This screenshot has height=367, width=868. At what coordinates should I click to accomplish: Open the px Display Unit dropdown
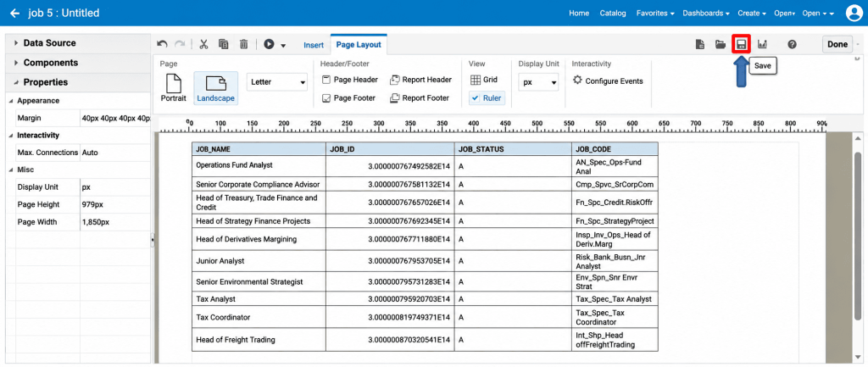click(538, 82)
